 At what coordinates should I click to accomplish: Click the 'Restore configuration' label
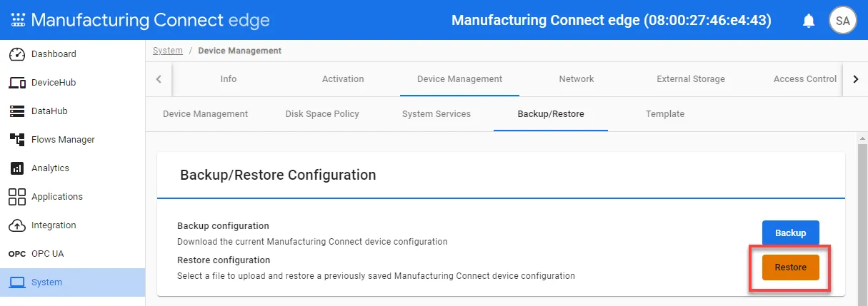coord(224,260)
